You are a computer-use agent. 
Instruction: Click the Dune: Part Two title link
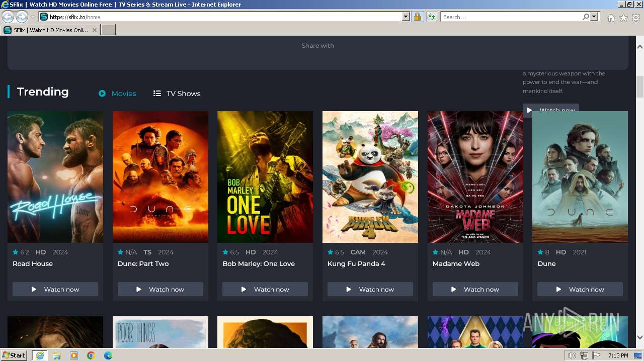point(143,263)
